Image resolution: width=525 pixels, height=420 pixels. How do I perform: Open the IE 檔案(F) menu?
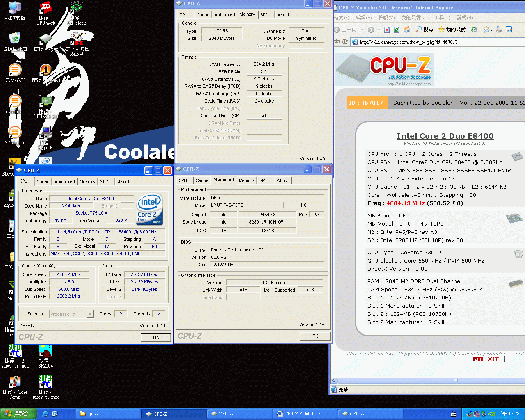click(341, 18)
